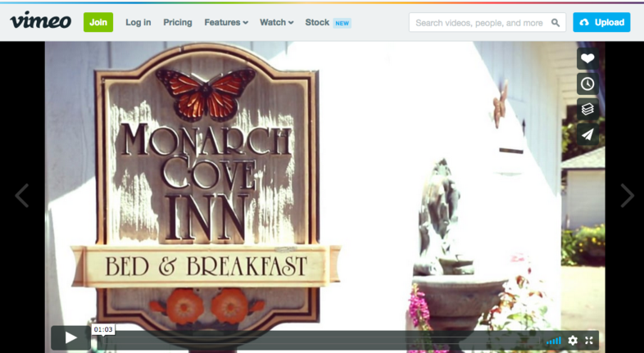Open the Log in page
This screenshot has height=353, width=644.
click(x=138, y=23)
